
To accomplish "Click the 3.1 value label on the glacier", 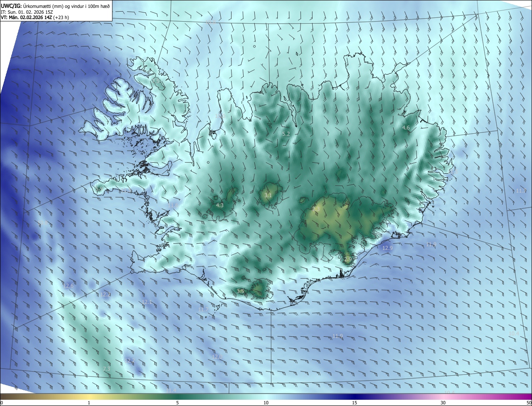I will (268, 196).
